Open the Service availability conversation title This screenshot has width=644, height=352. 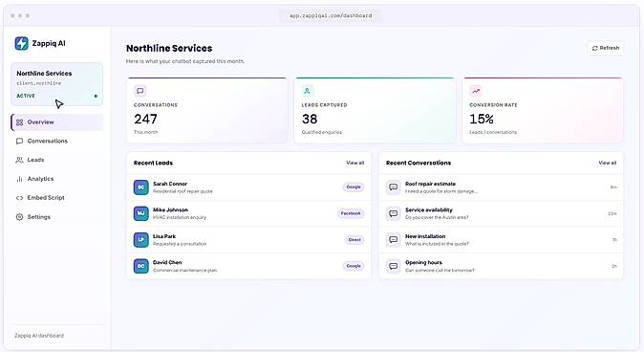[429, 210]
